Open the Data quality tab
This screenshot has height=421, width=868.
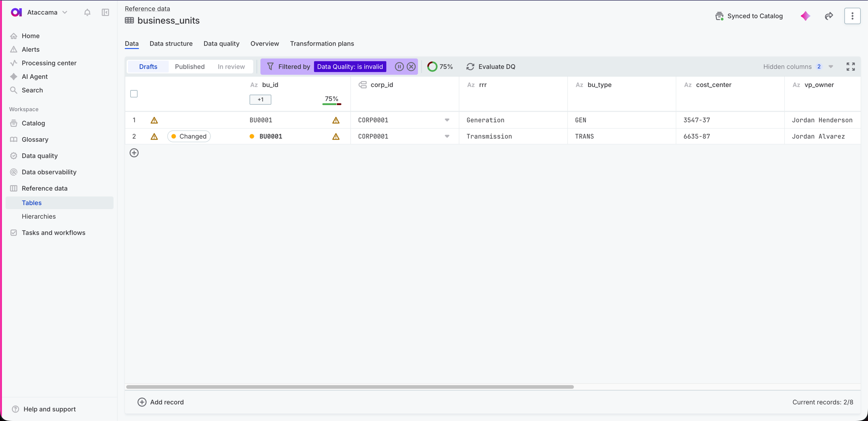click(221, 43)
